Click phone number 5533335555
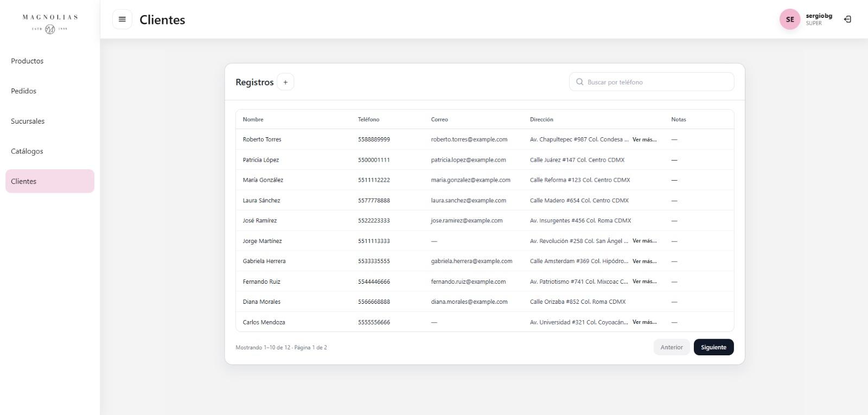The width and height of the screenshot is (868, 415). [374, 261]
